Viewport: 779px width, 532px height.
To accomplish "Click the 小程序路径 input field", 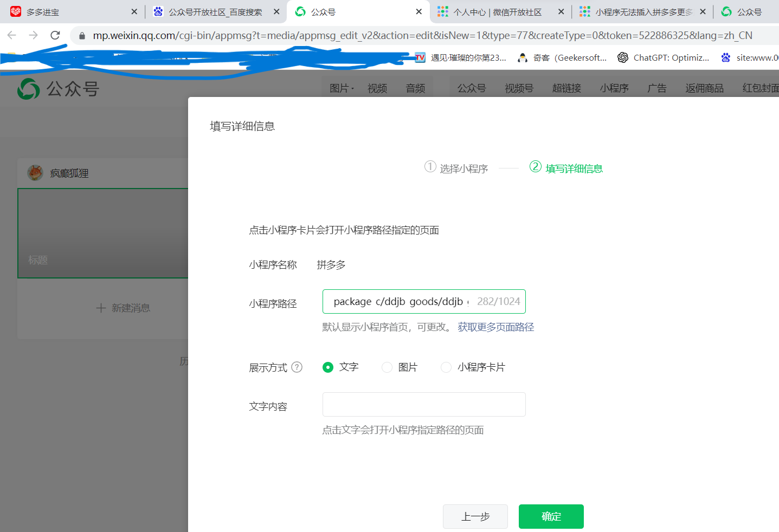I will 424,302.
